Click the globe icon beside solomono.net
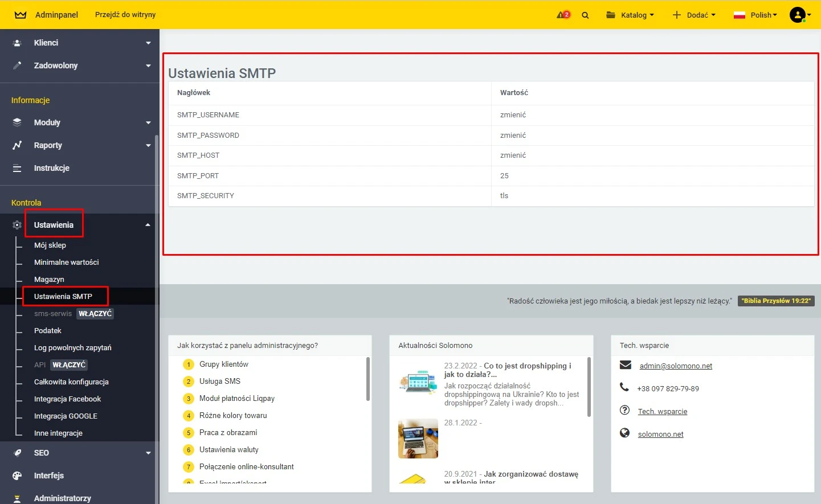Image resolution: width=821 pixels, height=504 pixels. click(625, 433)
